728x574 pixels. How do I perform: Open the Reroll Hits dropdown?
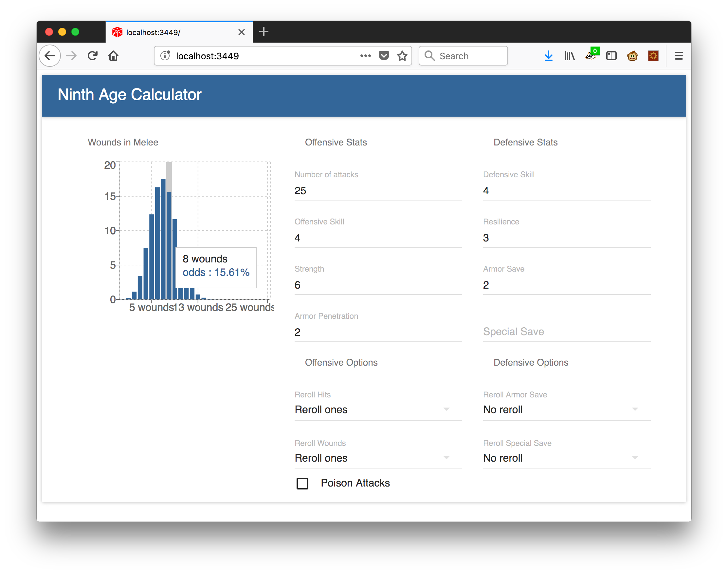coord(378,410)
